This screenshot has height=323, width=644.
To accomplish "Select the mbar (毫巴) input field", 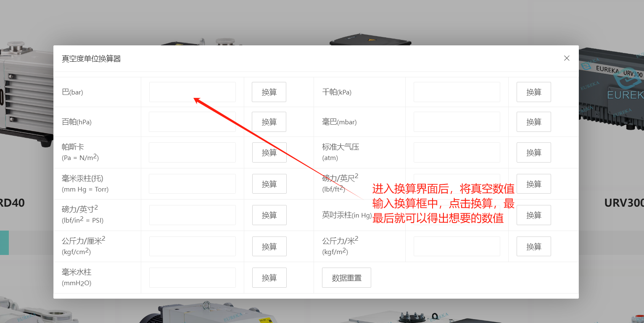I will 457,122.
